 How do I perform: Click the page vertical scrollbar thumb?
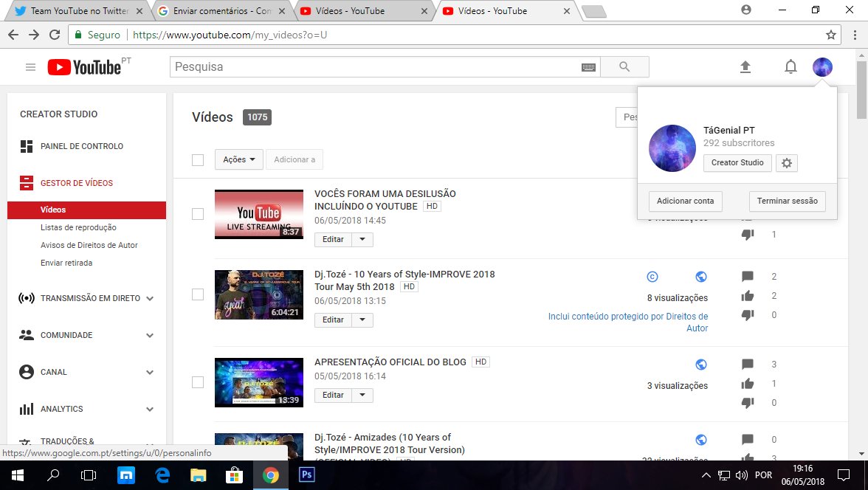[861, 90]
